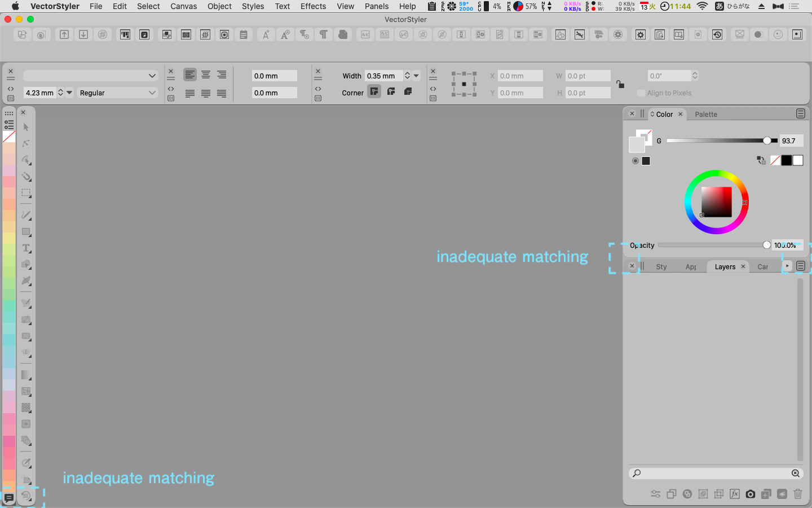Viewport: 812px width, 508px height.
Task: Click the pilcrow paragraph icon in toolbar
Action: point(323,35)
